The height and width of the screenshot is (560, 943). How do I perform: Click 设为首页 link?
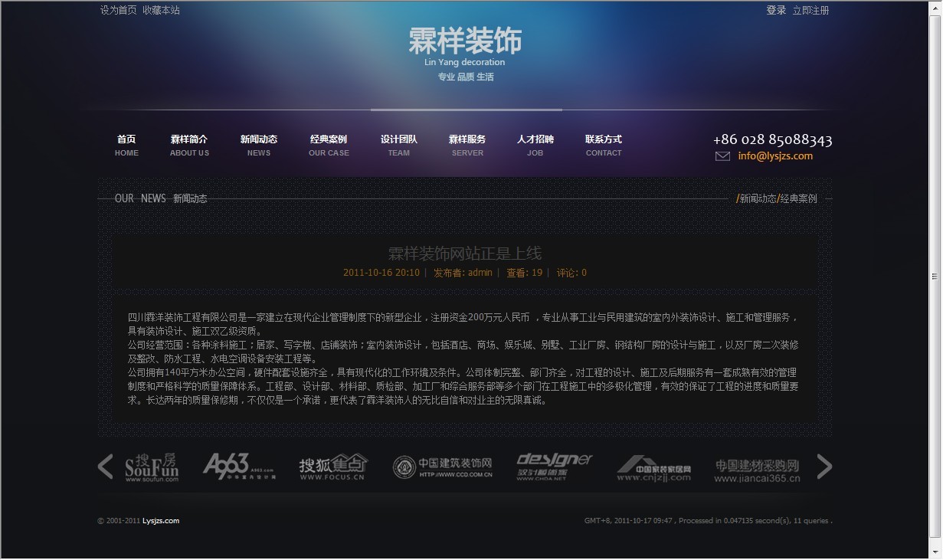pyautogui.click(x=118, y=10)
